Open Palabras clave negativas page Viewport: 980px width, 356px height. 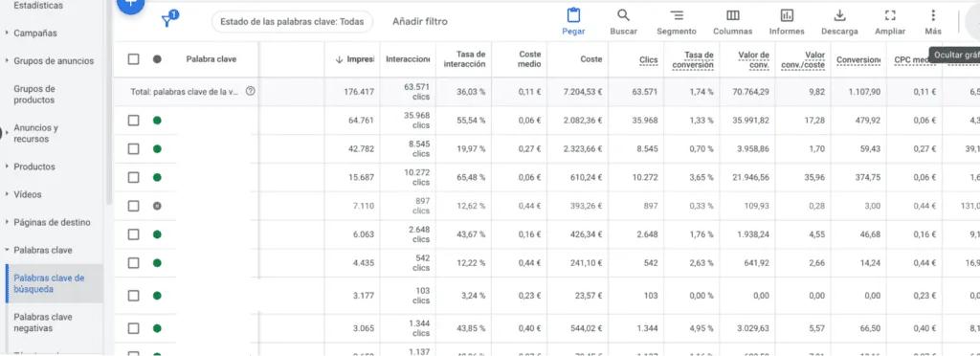(x=42, y=323)
